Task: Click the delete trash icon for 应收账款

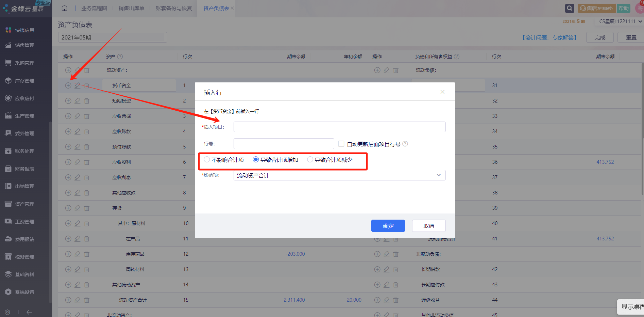Action: click(x=87, y=131)
